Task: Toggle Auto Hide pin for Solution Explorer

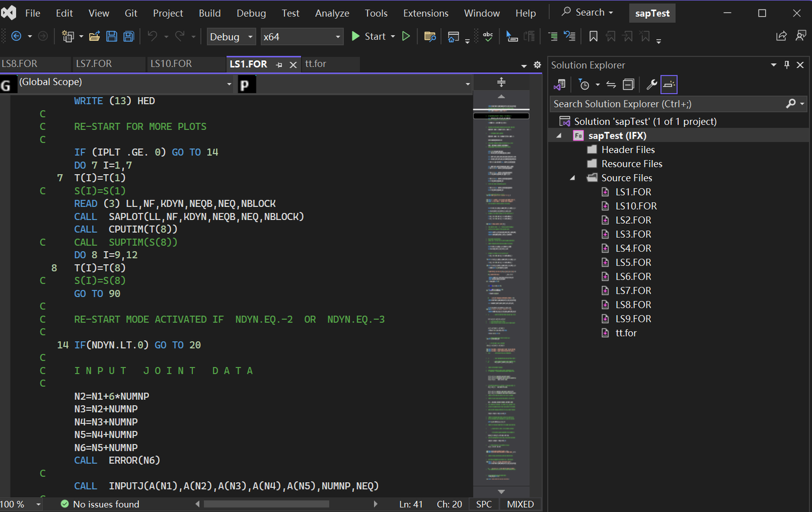Action: point(787,65)
